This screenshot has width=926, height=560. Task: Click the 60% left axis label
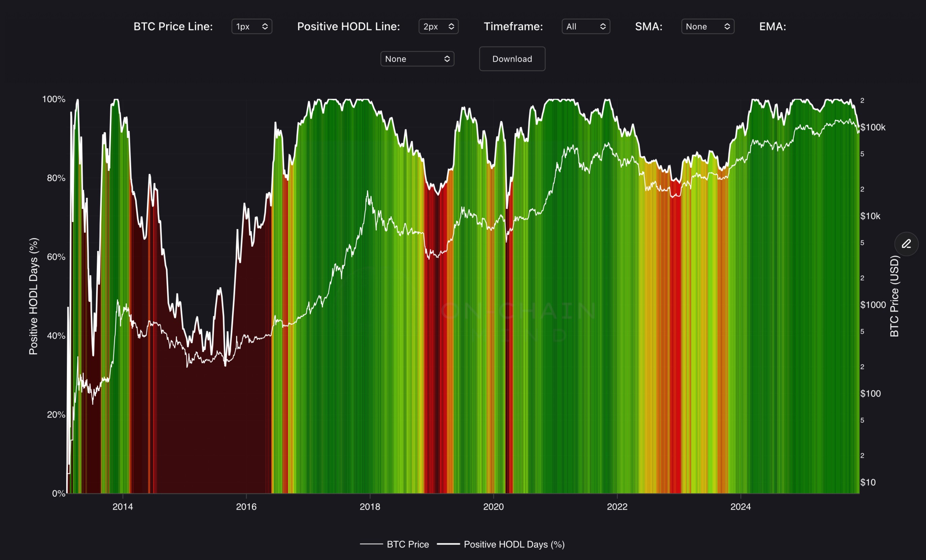pos(56,257)
